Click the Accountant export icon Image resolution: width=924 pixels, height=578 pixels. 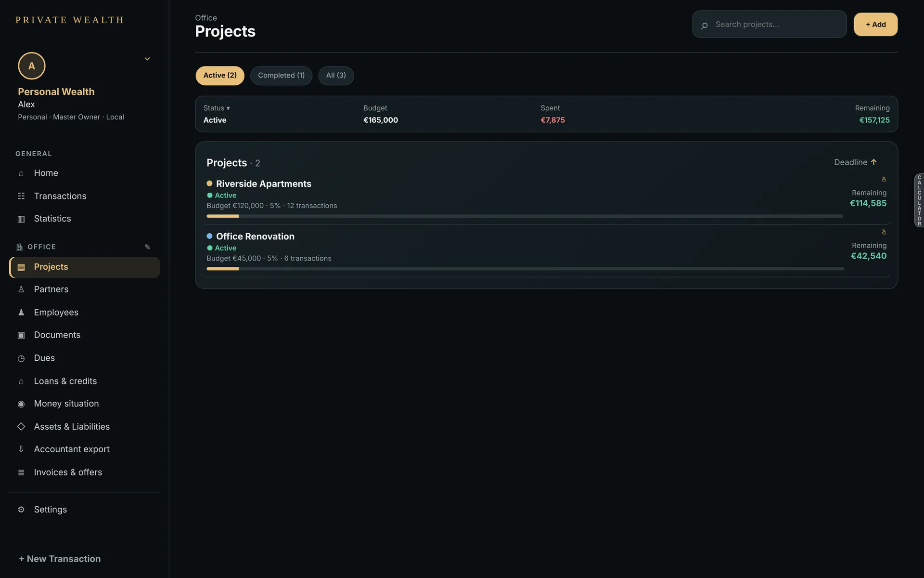pyautogui.click(x=21, y=449)
